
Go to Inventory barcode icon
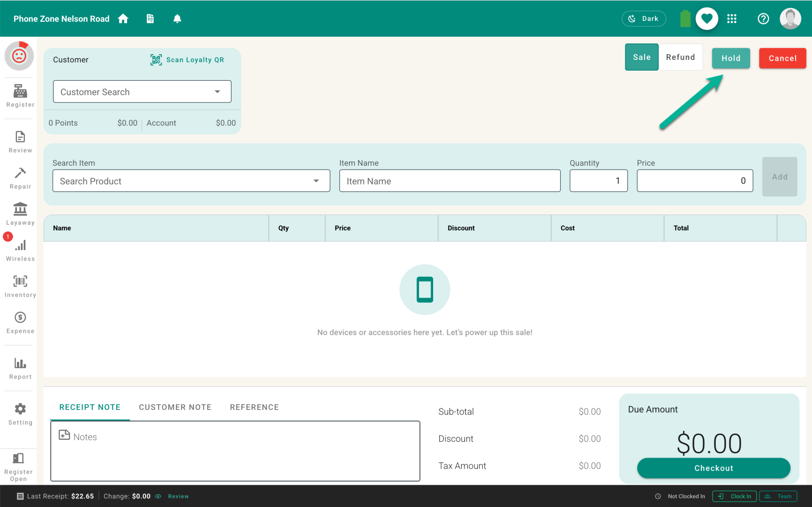point(20,281)
